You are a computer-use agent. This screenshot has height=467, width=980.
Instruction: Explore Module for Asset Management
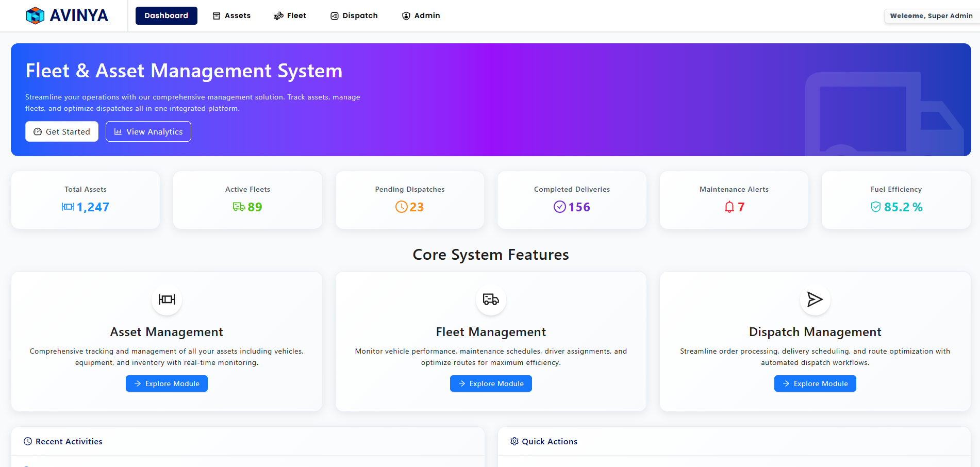(167, 383)
